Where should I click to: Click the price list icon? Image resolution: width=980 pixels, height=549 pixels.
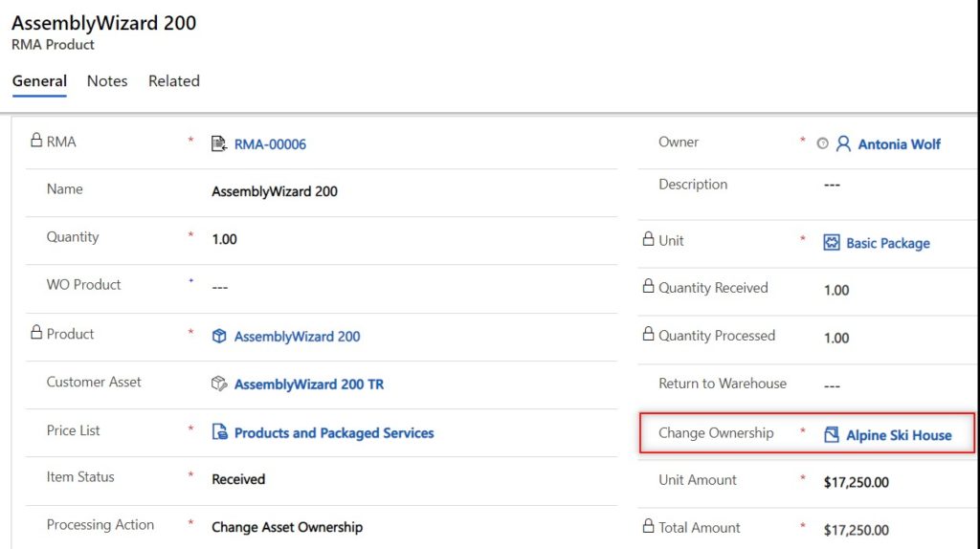click(x=219, y=431)
